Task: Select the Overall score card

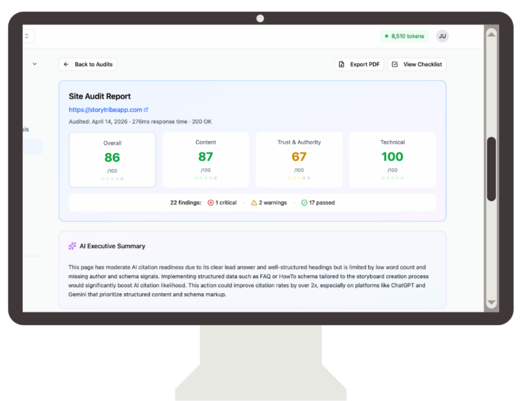Action: (x=112, y=160)
